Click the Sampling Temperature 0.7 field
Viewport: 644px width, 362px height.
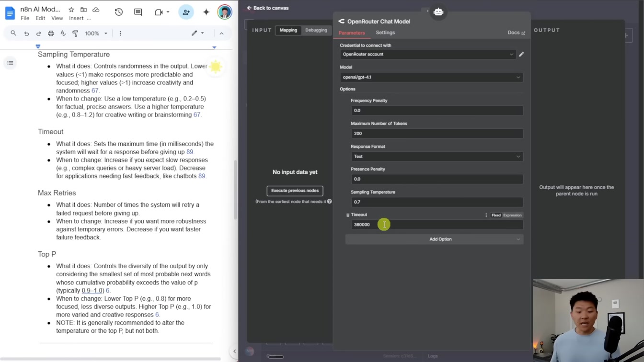tap(437, 202)
